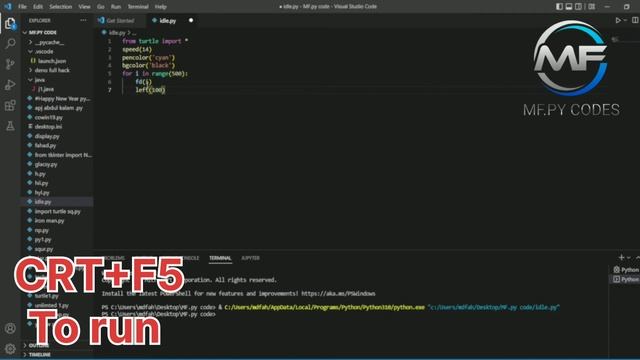Switch to the Get Started tab
The width and height of the screenshot is (640, 360).
pos(119,20)
